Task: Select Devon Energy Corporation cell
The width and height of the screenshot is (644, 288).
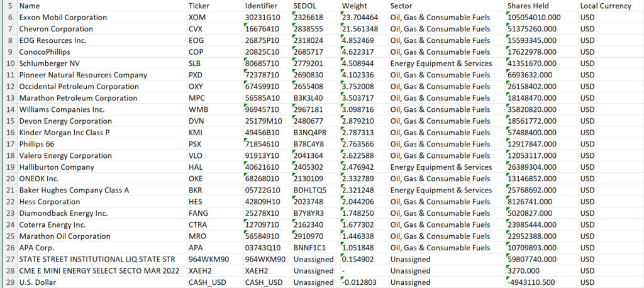Action: 102,121
